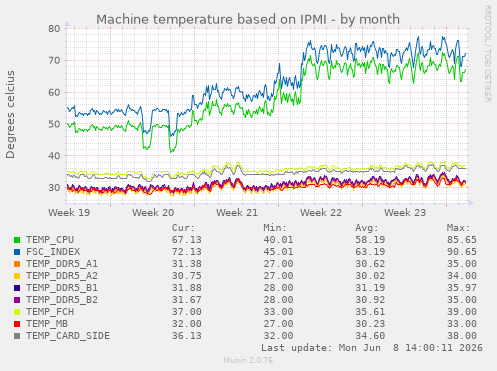Click the Max: column header
The height and width of the screenshot is (371, 497).
pos(458,228)
